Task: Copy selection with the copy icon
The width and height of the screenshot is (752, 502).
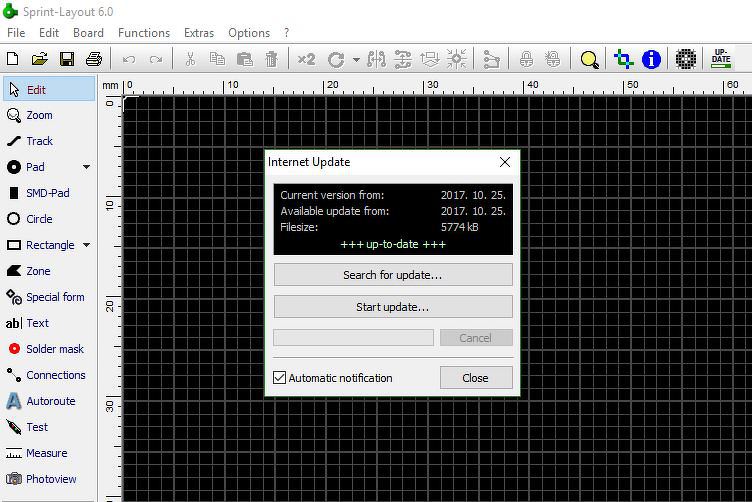Action: [x=217, y=59]
